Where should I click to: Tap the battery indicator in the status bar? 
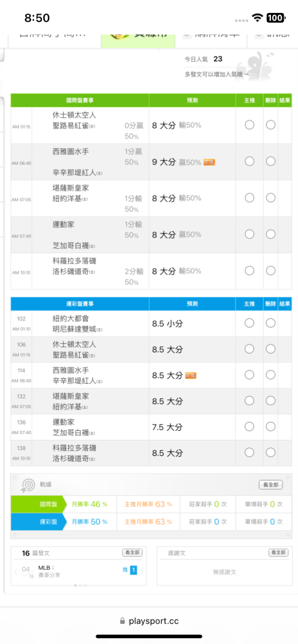click(275, 17)
